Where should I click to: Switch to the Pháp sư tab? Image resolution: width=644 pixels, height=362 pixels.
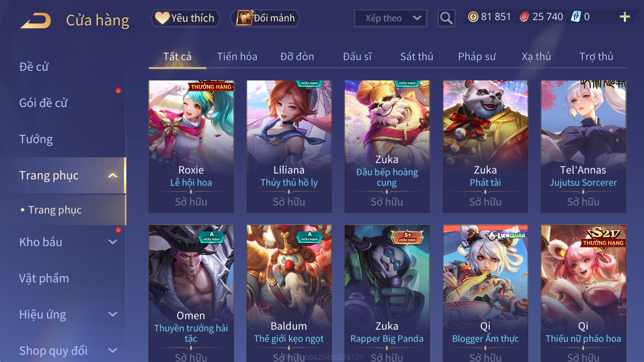tap(477, 57)
